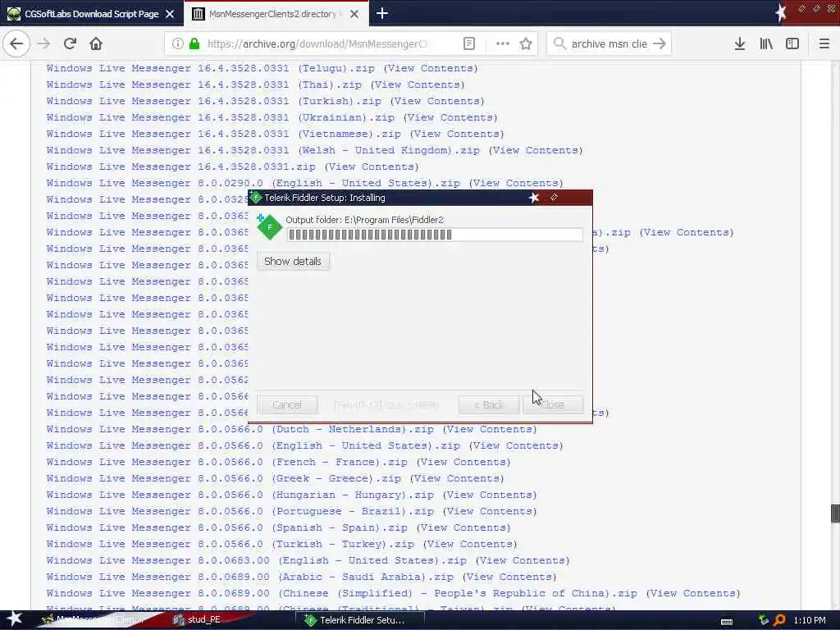
Task: Switch to CGSoftLabs Download Script Page tab
Action: [91, 14]
